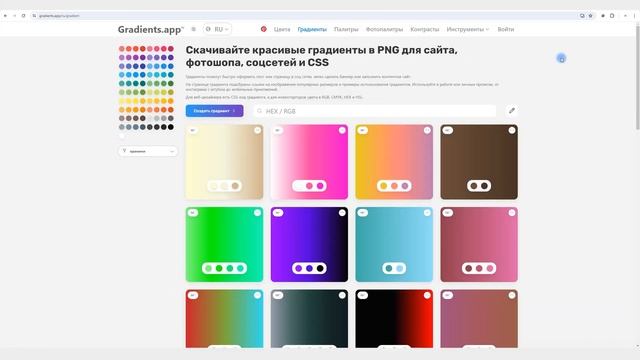The image size is (640, 360).
Task: Go to Фотопалитры page
Action: click(x=384, y=29)
